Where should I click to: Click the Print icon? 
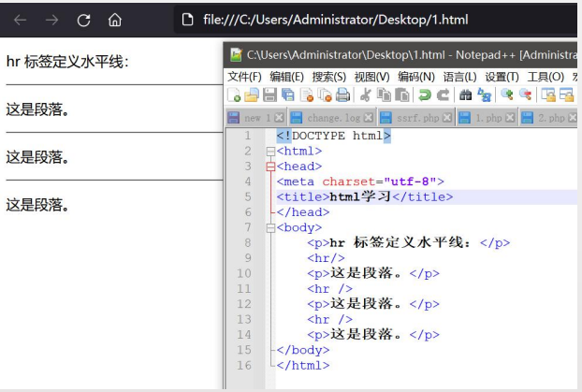pos(343,94)
